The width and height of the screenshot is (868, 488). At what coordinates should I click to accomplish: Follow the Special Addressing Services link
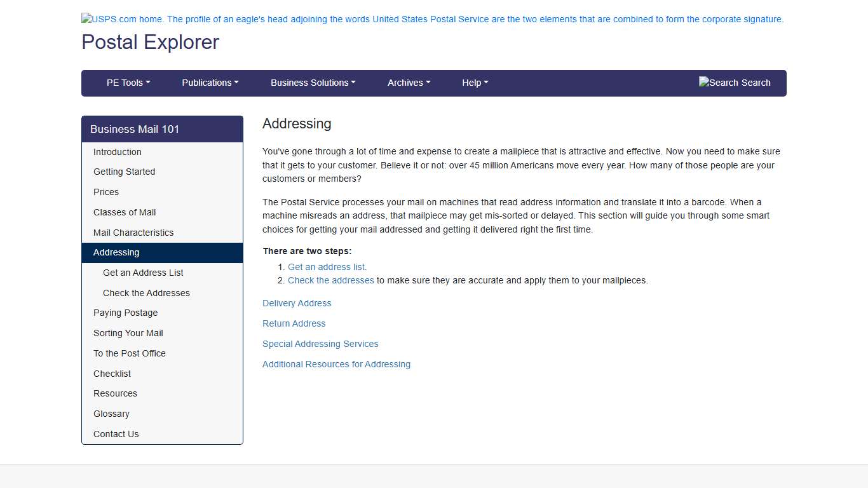320,344
